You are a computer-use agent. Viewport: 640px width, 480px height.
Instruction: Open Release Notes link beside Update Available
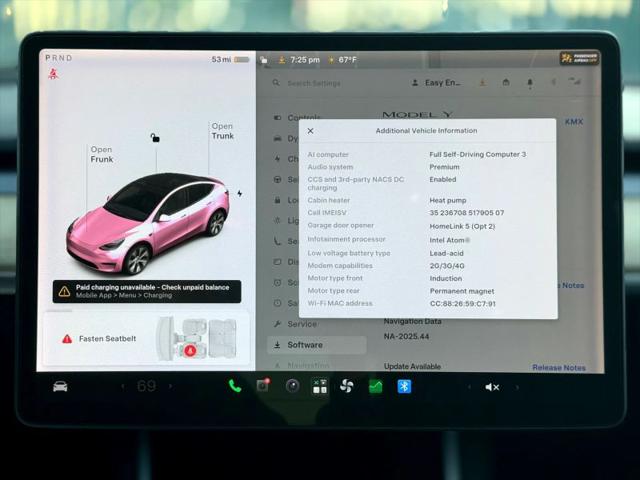point(559,367)
